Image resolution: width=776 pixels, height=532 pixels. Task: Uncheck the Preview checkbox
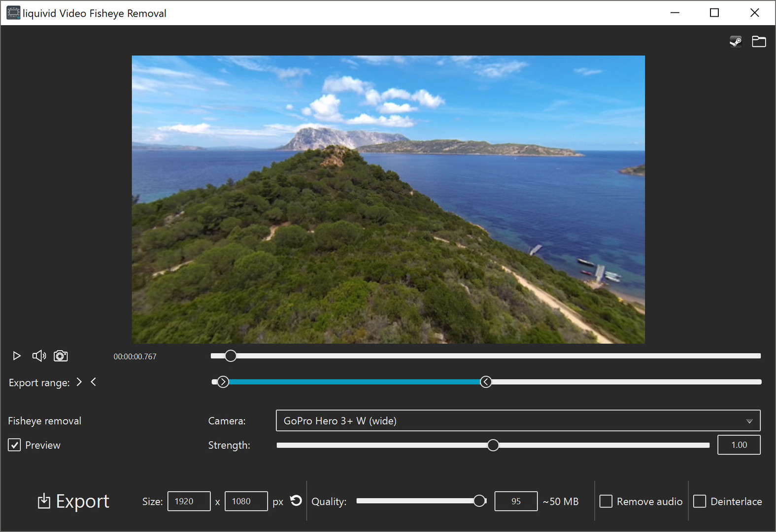click(x=14, y=445)
